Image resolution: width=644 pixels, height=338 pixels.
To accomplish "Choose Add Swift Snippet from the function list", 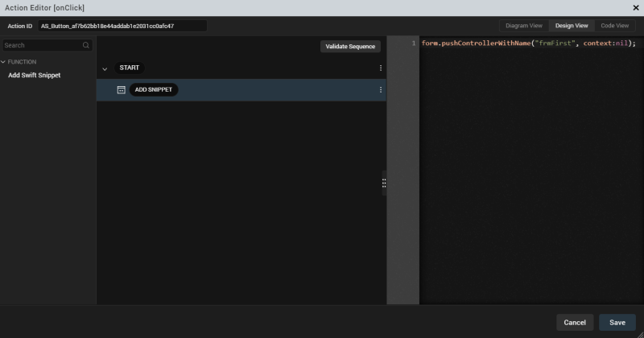I will tap(34, 76).
